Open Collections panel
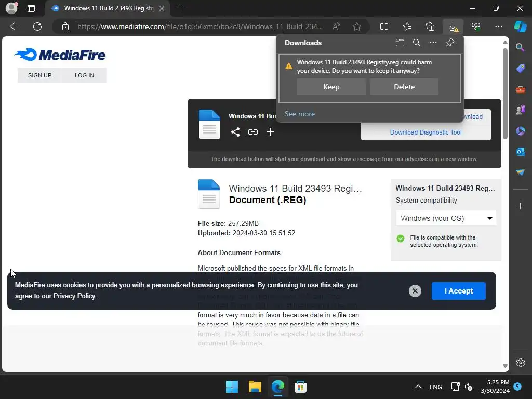The width and height of the screenshot is (532, 399). (430, 26)
